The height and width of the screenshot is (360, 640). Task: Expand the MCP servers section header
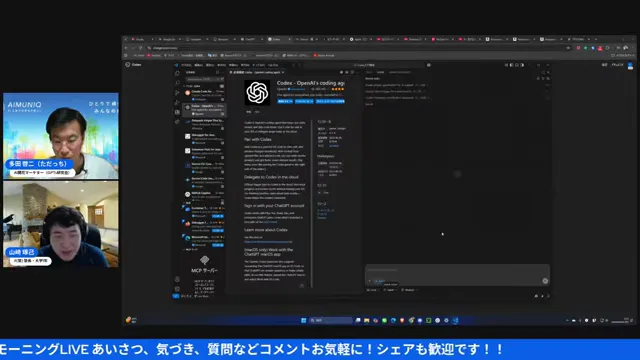click(x=203, y=249)
